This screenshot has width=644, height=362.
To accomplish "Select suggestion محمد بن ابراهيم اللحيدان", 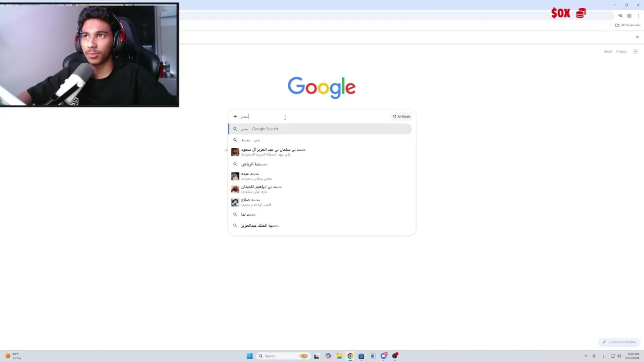I will coord(320,189).
